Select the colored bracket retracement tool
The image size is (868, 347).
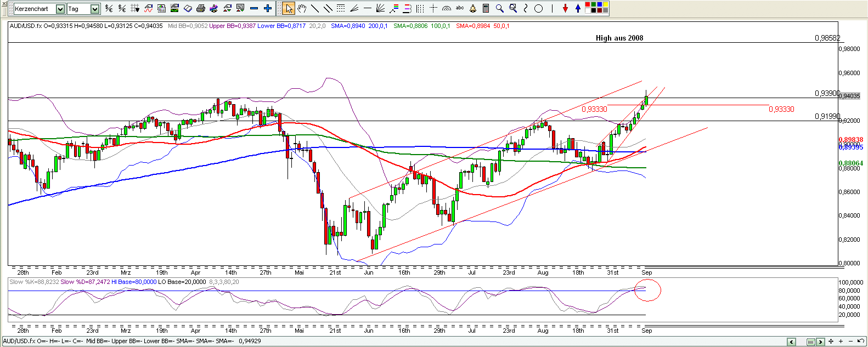point(407,9)
